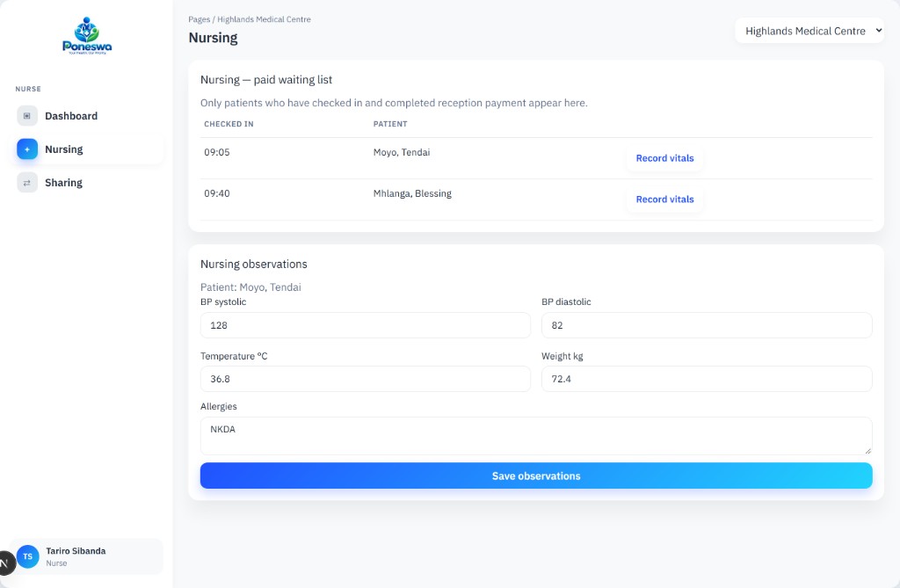This screenshot has height=588, width=900.
Task: Record vitals for Mhlanga, Blessing
Action: pos(664,200)
